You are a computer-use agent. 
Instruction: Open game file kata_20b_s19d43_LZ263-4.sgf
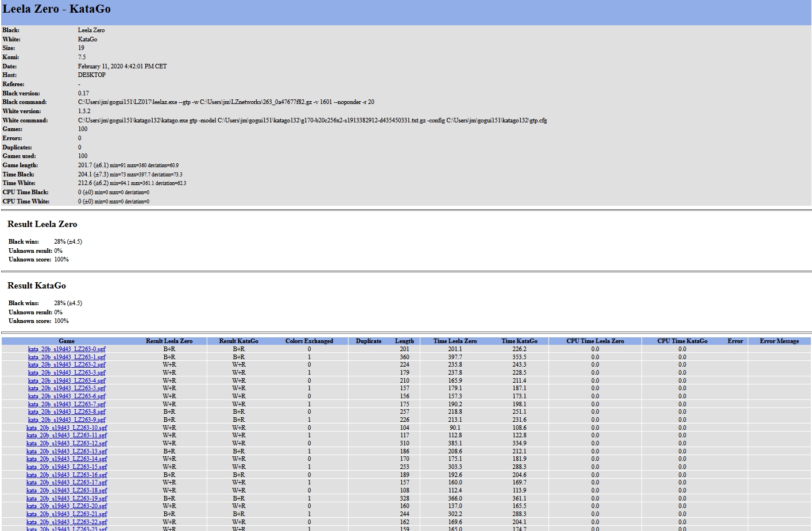[x=67, y=380]
